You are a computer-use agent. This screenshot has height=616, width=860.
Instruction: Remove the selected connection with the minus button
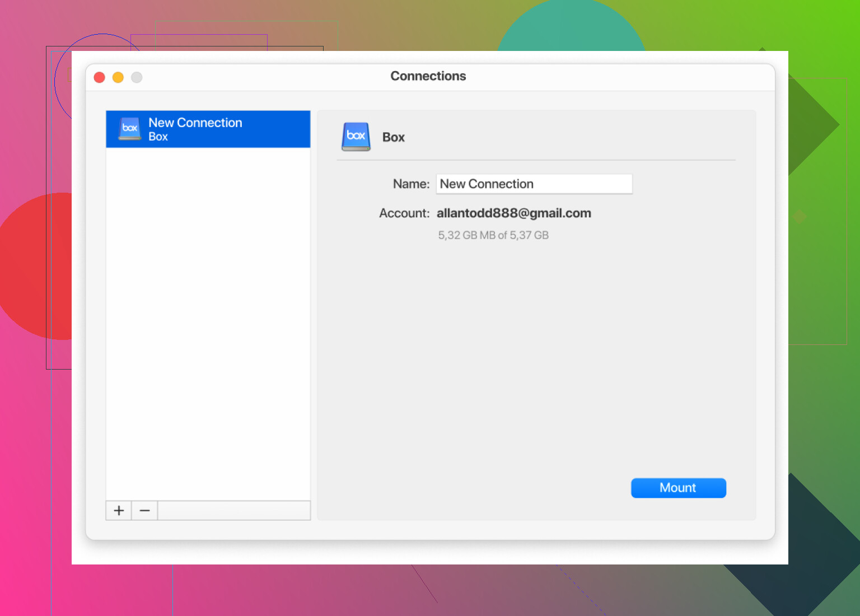(x=144, y=510)
